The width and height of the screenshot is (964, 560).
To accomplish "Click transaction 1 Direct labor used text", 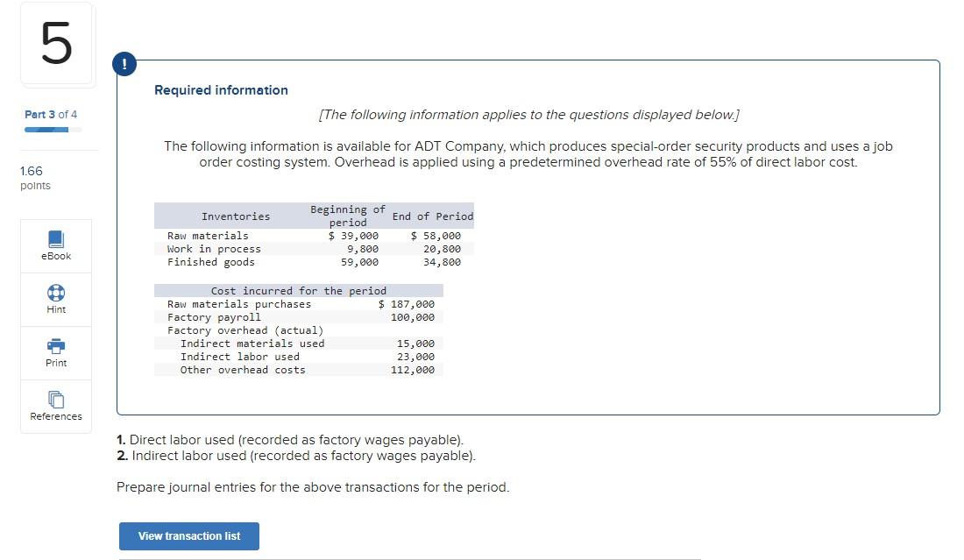I will [290, 440].
